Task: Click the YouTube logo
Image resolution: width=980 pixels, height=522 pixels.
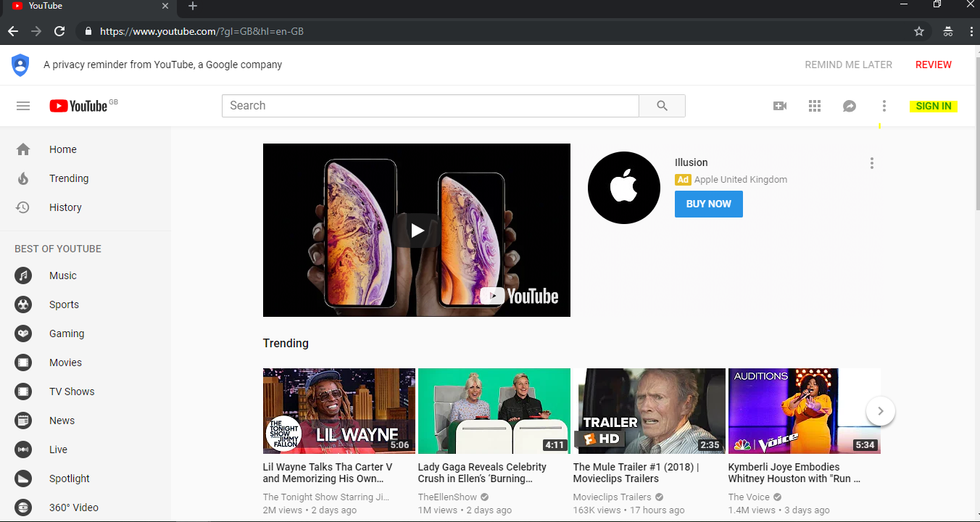Action: pos(78,106)
